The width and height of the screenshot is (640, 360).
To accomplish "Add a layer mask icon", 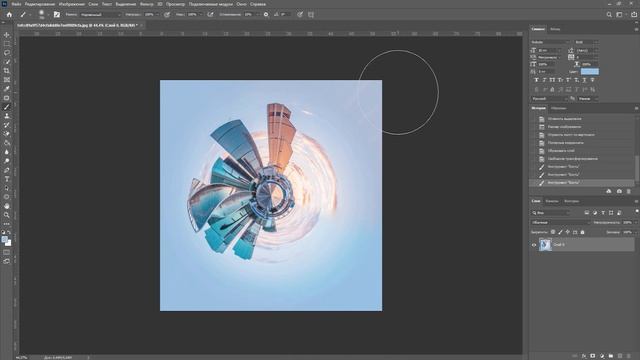I will (593, 356).
